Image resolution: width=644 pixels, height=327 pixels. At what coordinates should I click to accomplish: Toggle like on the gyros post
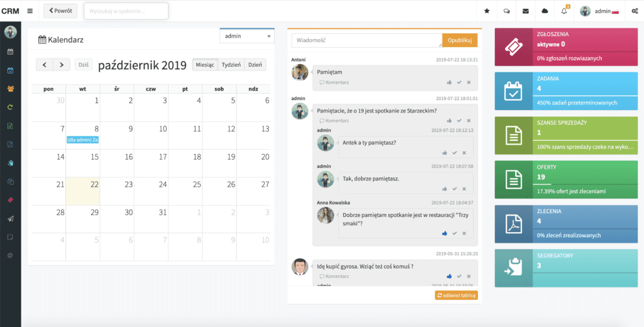pyautogui.click(x=449, y=276)
